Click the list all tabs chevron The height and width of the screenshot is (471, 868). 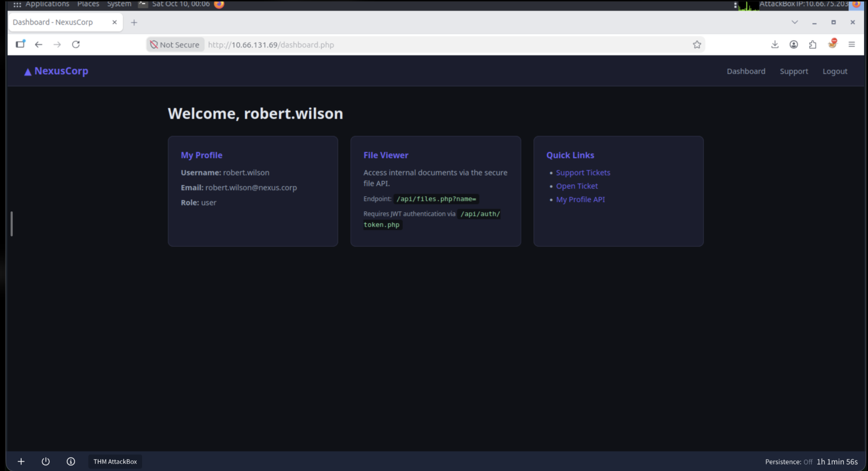(794, 22)
